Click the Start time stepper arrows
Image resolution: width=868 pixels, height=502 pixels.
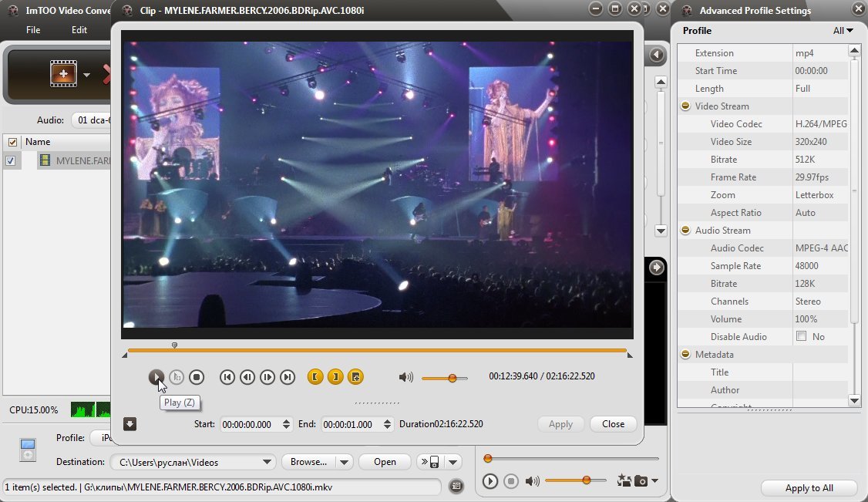point(286,425)
